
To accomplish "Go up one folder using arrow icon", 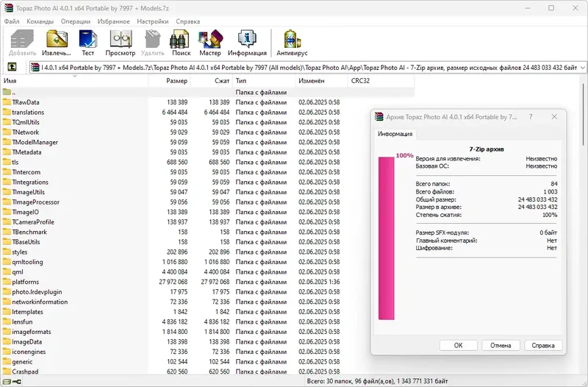I will (12, 67).
